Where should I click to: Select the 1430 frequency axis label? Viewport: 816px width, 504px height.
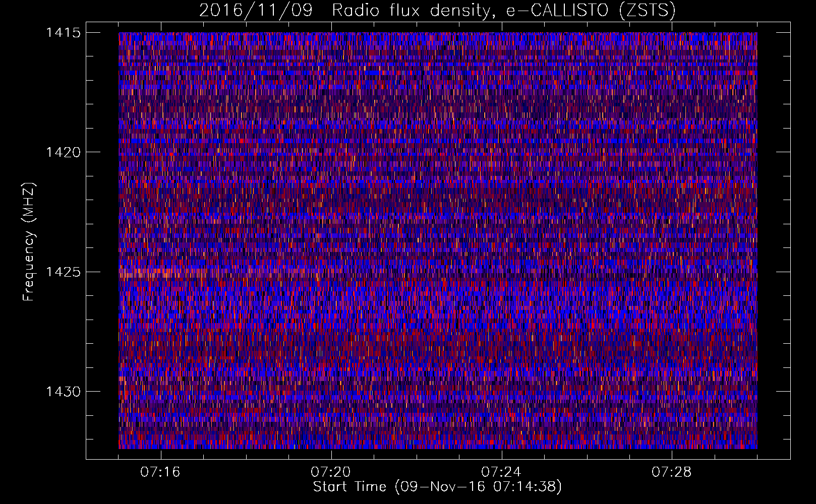point(63,392)
